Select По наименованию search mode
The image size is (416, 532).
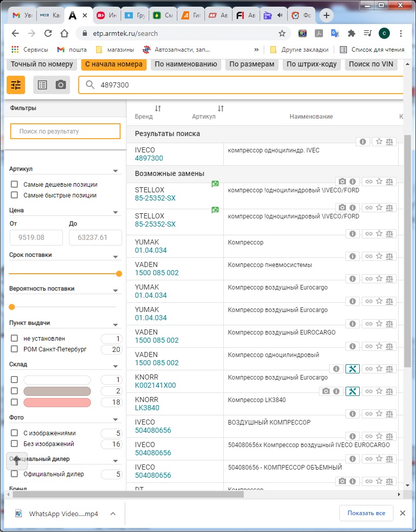[x=186, y=64]
